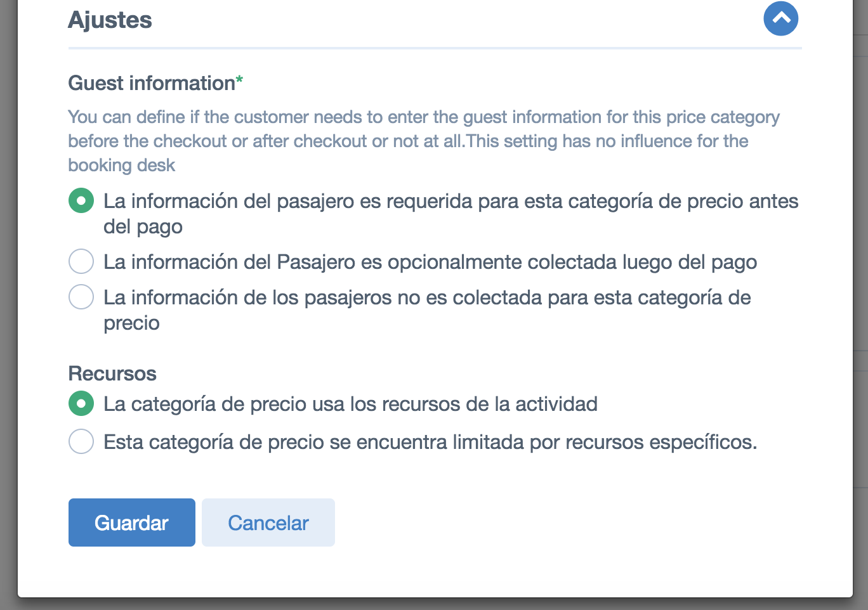Click the Recursos heading
Image resolution: width=868 pixels, height=610 pixels.
(112, 373)
